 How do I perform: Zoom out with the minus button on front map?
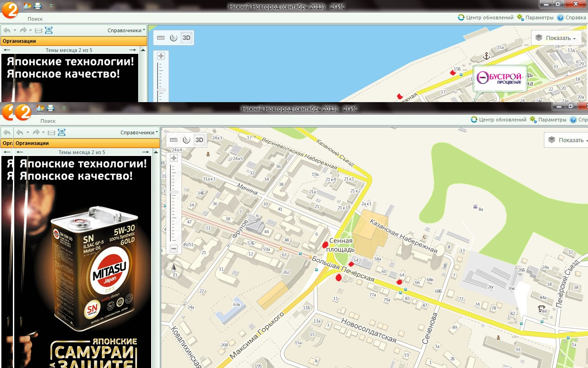pyautogui.click(x=174, y=249)
